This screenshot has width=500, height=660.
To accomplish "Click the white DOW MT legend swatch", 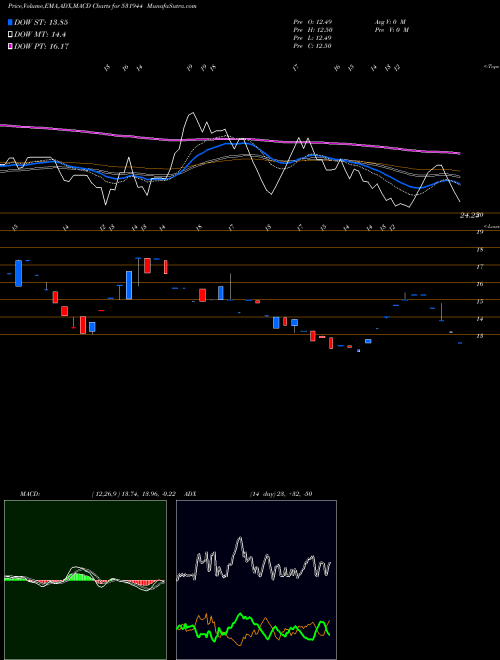I will 10,35.
